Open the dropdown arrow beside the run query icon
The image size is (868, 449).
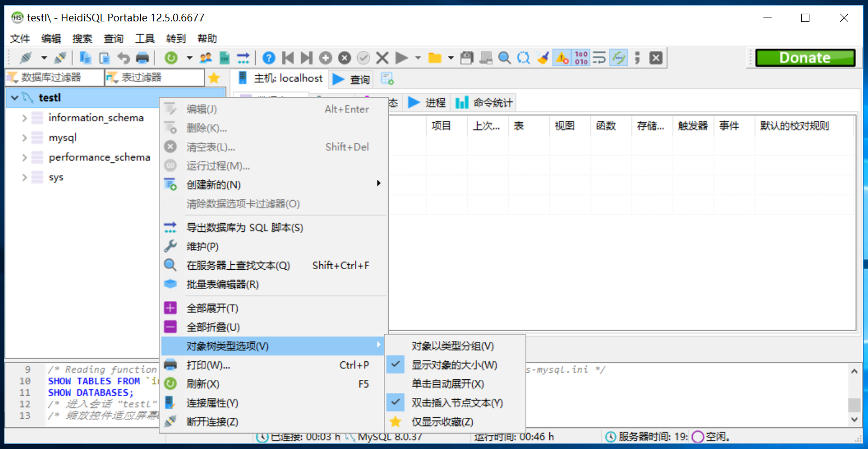pyautogui.click(x=418, y=58)
